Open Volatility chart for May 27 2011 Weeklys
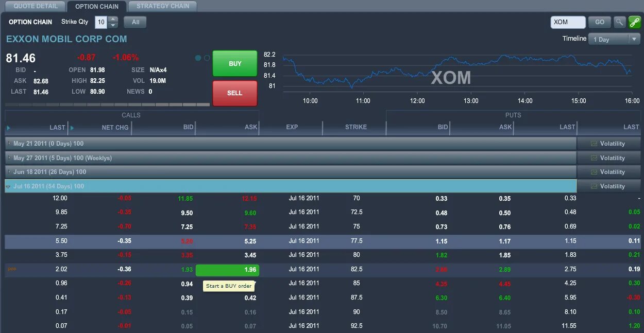Viewport: 644px width, 333px height. coord(608,158)
